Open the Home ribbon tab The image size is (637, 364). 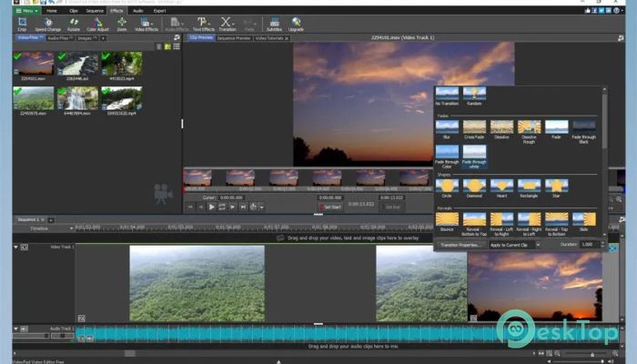pyautogui.click(x=52, y=11)
